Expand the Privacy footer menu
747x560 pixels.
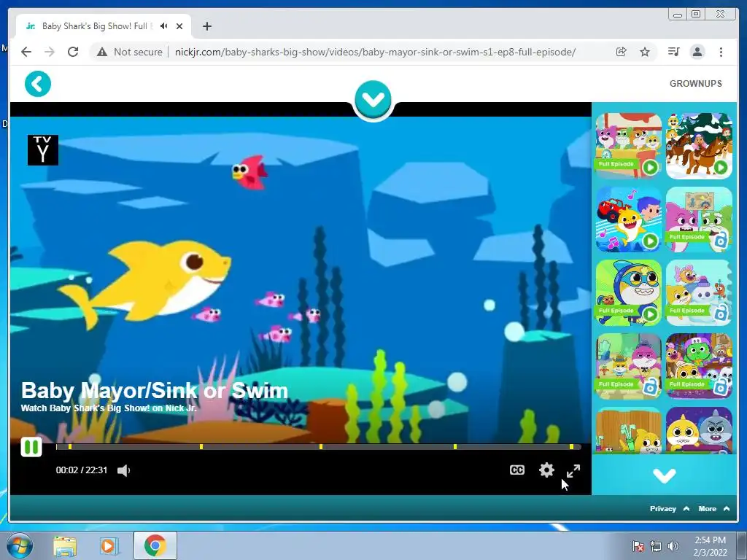click(670, 508)
